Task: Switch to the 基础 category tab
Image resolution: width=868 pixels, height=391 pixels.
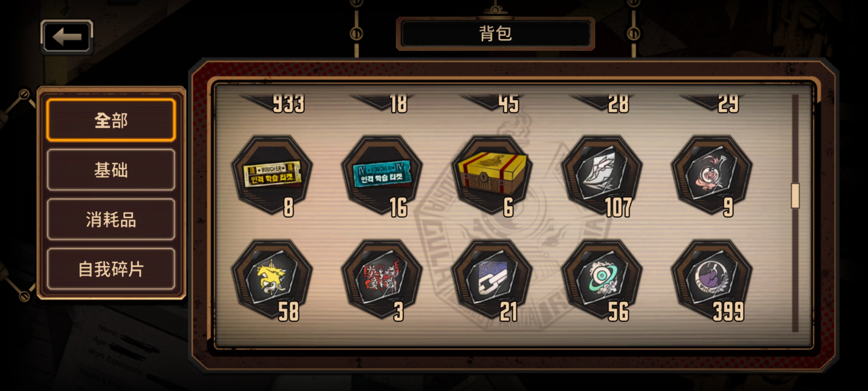Action: (x=111, y=170)
